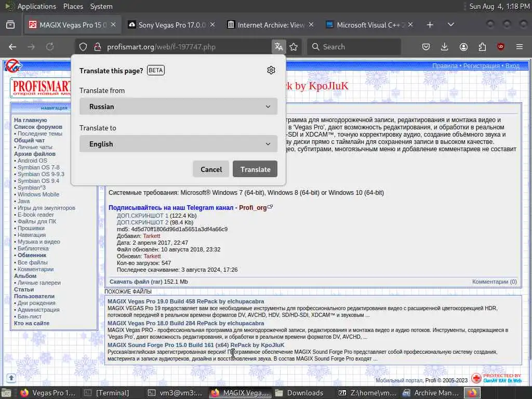Open Translate to English dropdown
This screenshot has height=399, width=532.
pyautogui.click(x=179, y=144)
